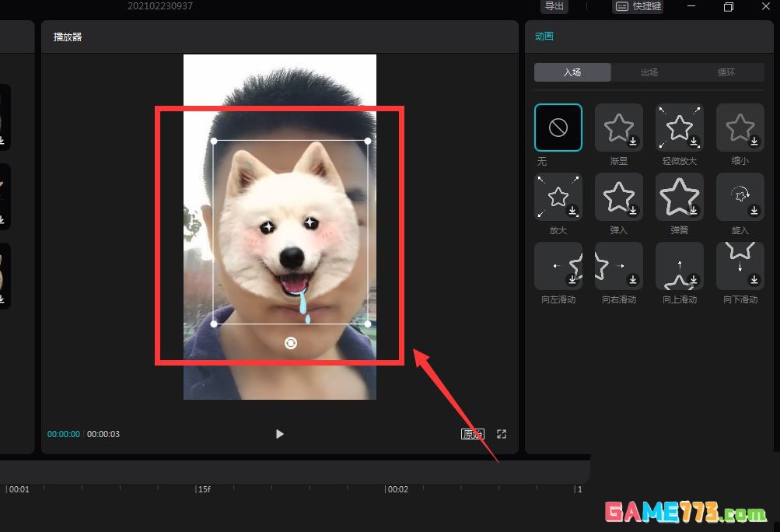Choose the 轻微放大 slight zoom animation
The height and width of the screenshot is (532, 780).
[680, 128]
